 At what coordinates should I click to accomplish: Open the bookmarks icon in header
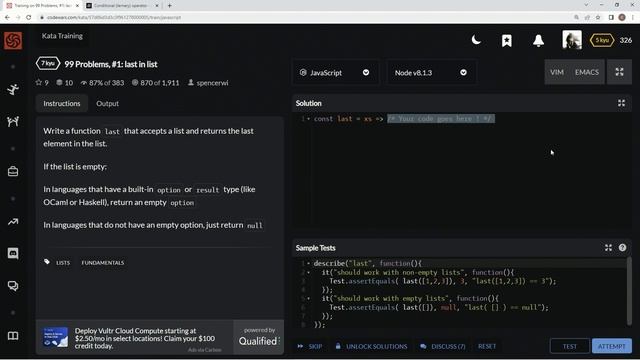(507, 40)
